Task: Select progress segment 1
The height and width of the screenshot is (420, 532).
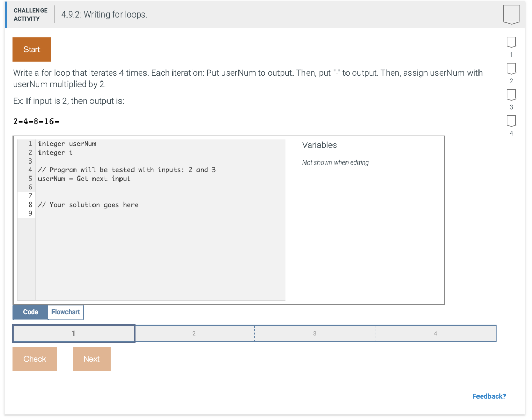Action: [73, 333]
